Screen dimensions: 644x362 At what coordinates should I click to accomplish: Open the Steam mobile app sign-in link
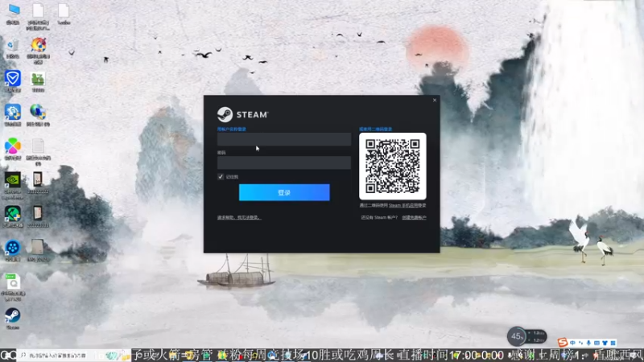click(407, 205)
